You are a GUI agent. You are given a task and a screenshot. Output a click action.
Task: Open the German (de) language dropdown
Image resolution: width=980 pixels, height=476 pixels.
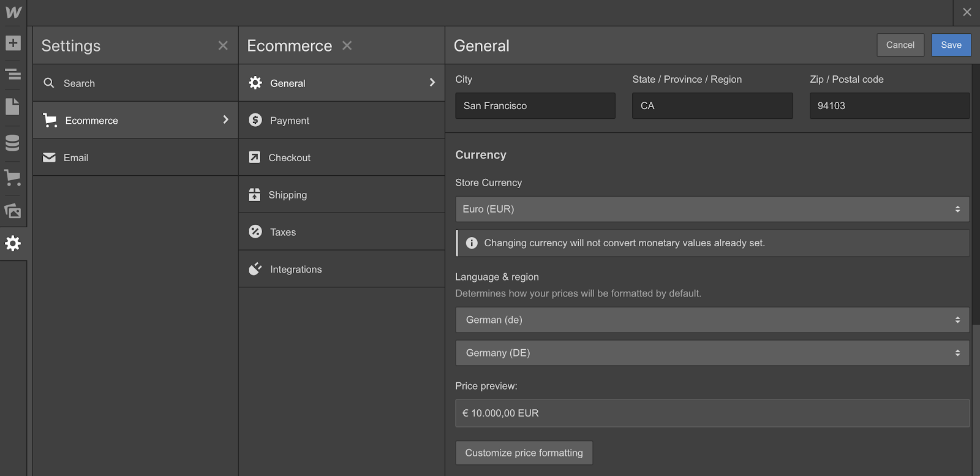712,320
